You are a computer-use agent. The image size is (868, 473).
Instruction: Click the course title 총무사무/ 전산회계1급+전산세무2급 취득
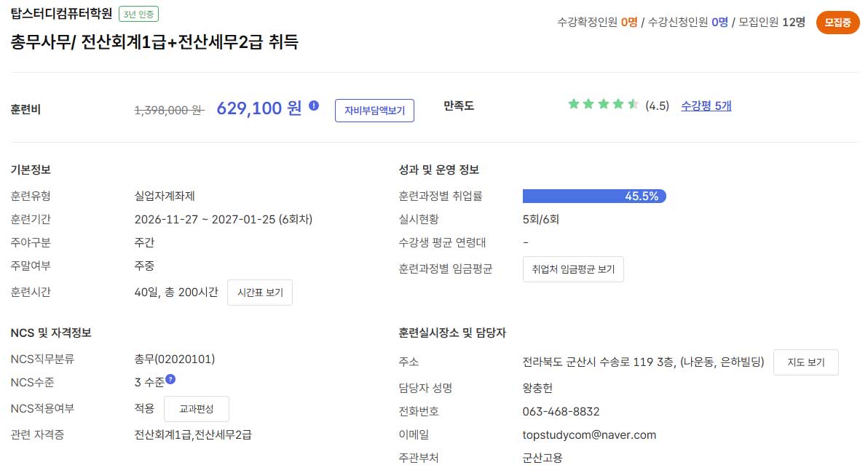[154, 42]
